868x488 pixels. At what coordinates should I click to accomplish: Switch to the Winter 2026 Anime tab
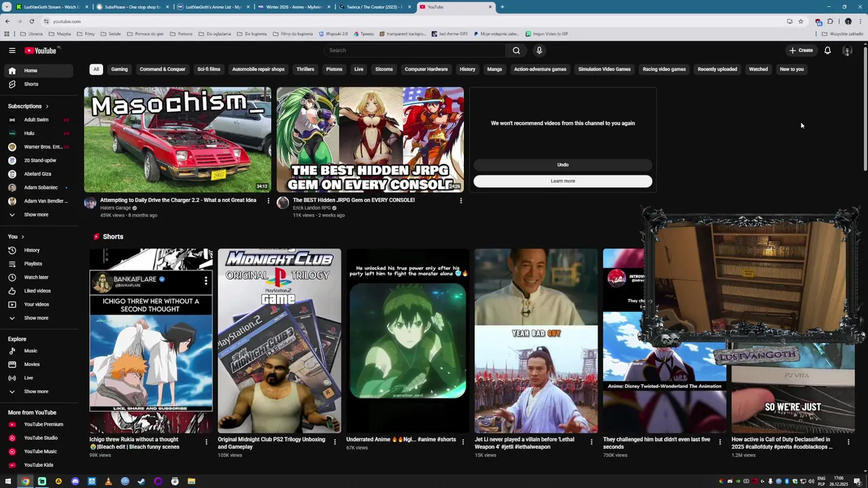[293, 7]
